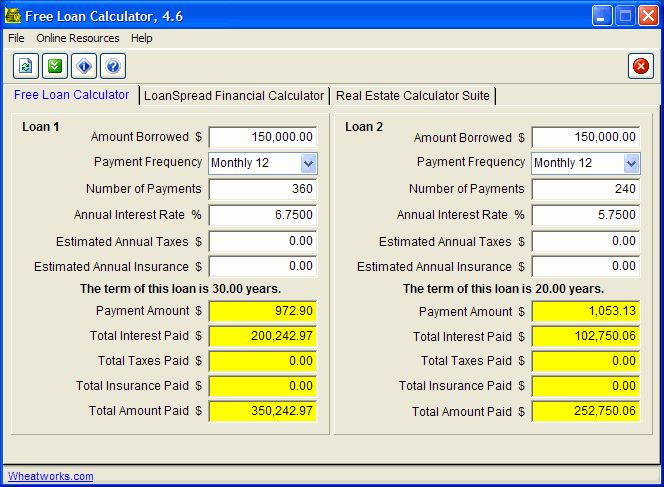Click the Loan 2 heading
Viewport: 664px width, 487px height.
(364, 127)
